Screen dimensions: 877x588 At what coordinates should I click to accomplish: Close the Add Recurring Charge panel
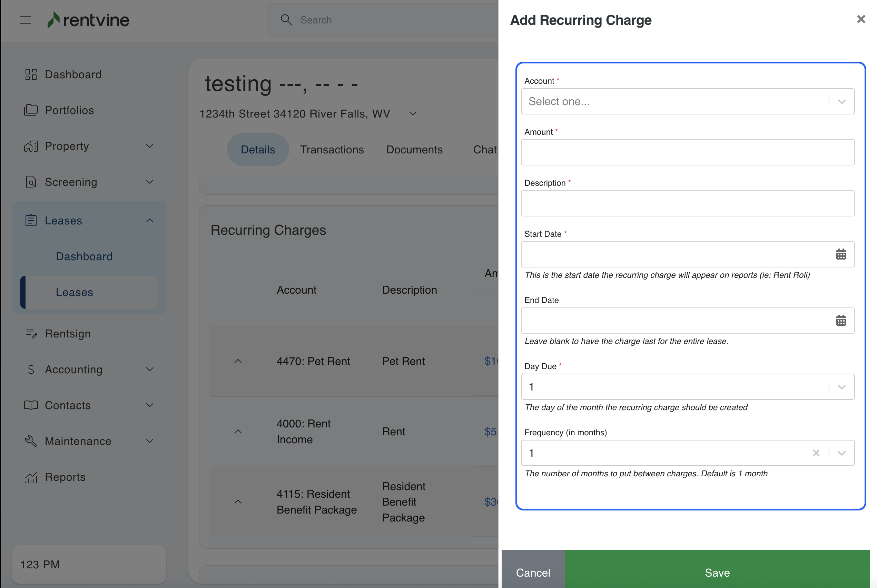861,19
